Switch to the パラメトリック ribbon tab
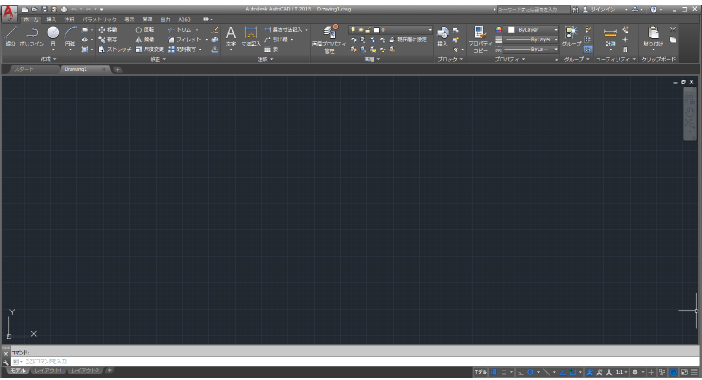This screenshot has width=702, height=380. 99,19
